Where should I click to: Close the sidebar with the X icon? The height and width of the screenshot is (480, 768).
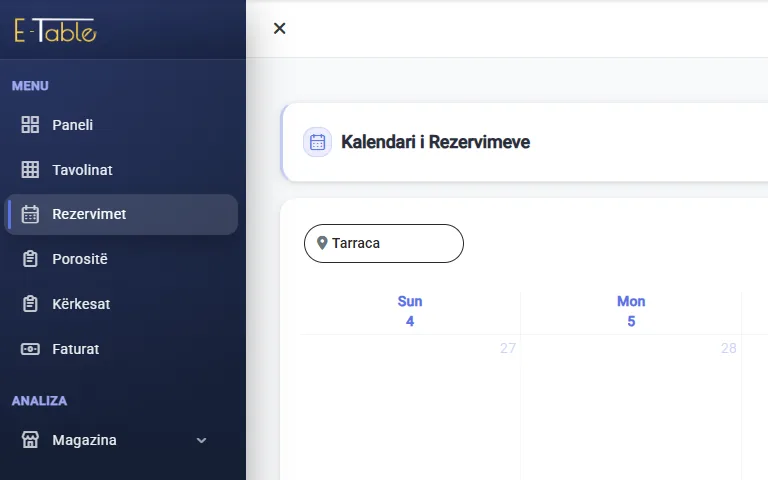point(279,28)
